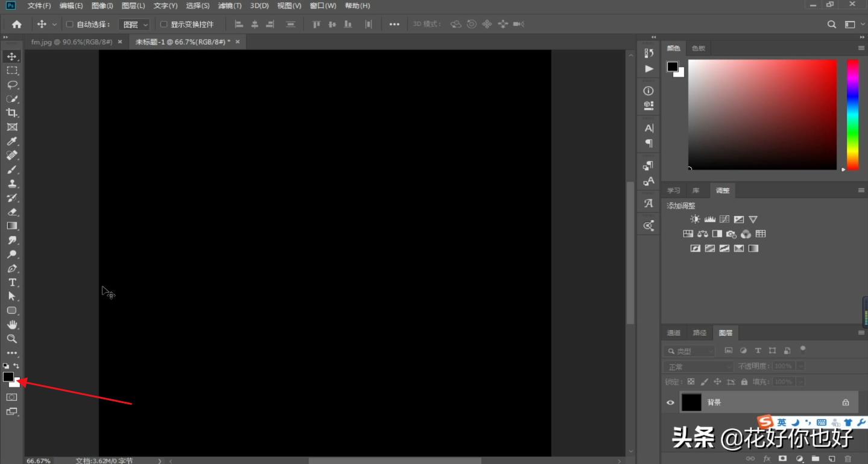Select the Brush tool
Viewport: 868px width, 464px height.
tap(12, 170)
